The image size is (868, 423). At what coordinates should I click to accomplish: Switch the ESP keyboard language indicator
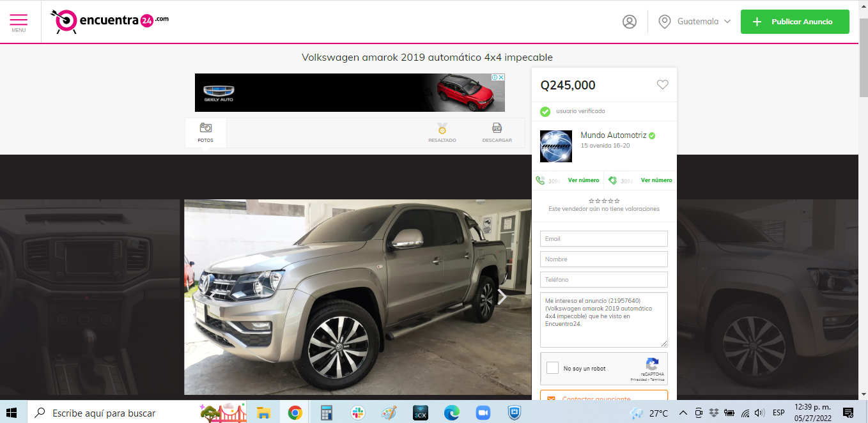coord(779,413)
